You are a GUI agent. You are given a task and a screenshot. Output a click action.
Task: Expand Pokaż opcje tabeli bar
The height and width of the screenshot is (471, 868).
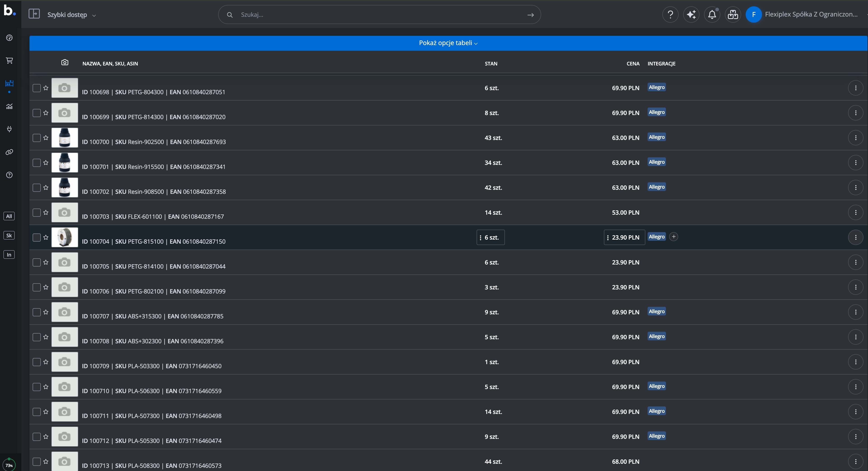[x=448, y=43]
